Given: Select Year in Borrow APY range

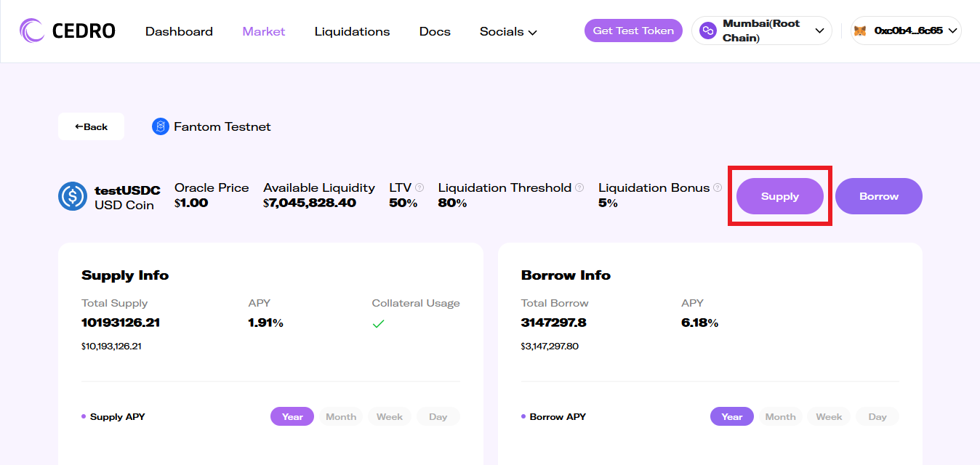Looking at the screenshot, I should (732, 416).
